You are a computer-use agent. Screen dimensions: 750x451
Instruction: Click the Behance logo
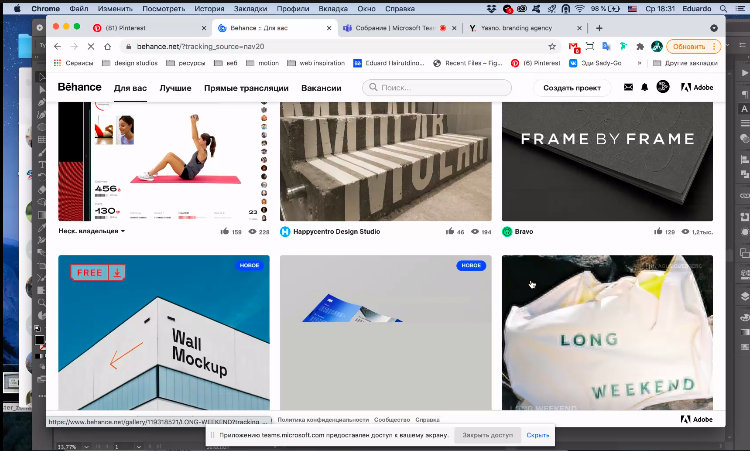[79, 88]
